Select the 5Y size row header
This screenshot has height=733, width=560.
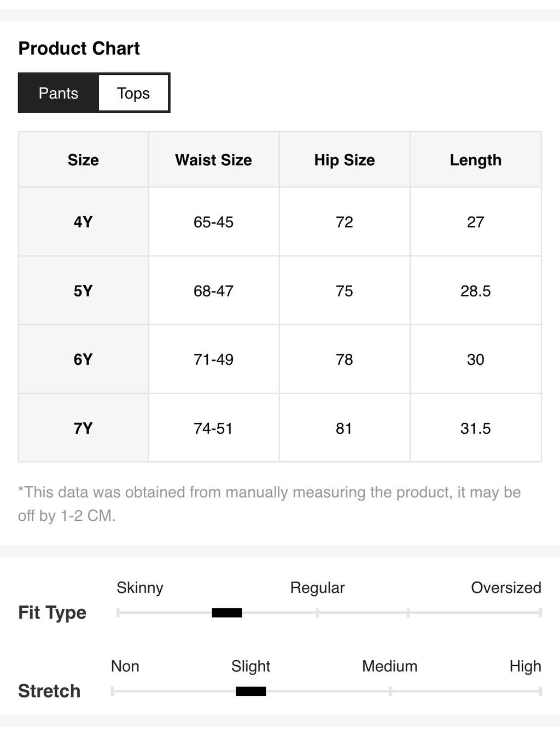coord(83,290)
